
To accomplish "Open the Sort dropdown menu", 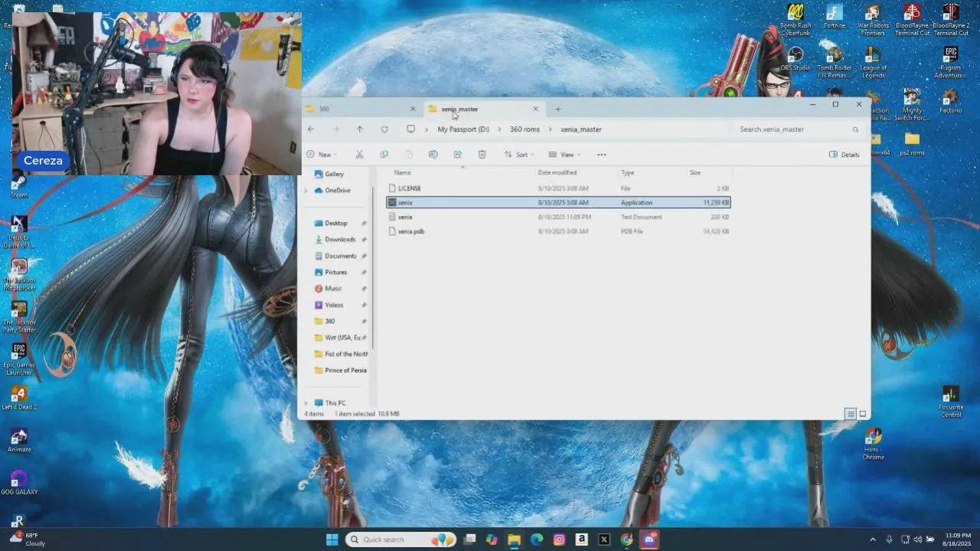I will [519, 155].
